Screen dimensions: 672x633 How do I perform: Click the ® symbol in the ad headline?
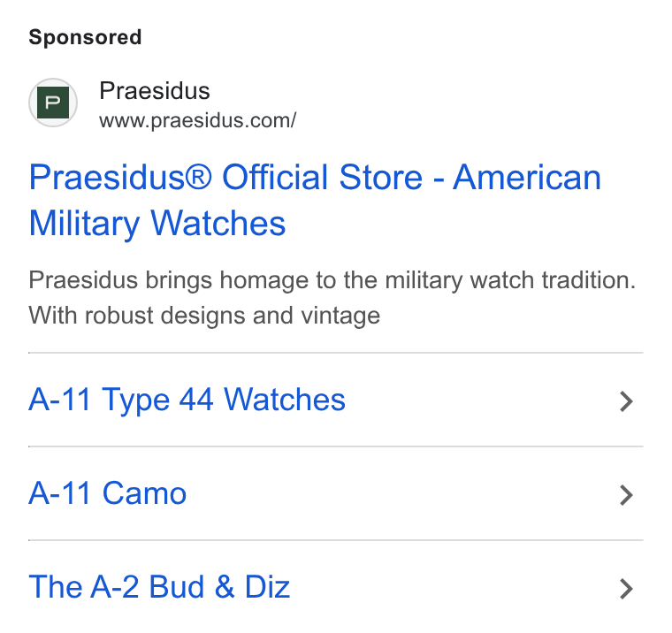click(198, 176)
